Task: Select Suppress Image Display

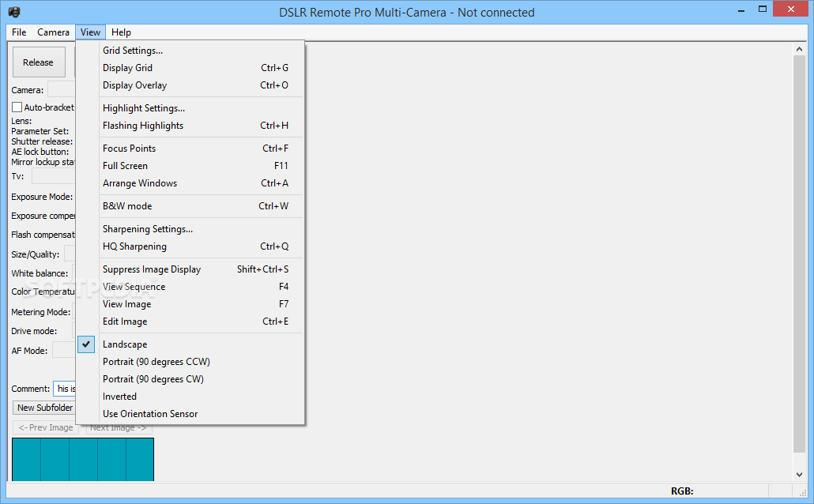Action: pos(190,269)
